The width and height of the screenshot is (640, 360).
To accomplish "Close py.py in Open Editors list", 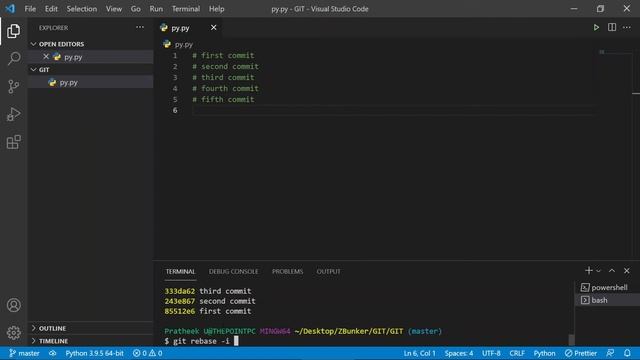I will 46,57.
